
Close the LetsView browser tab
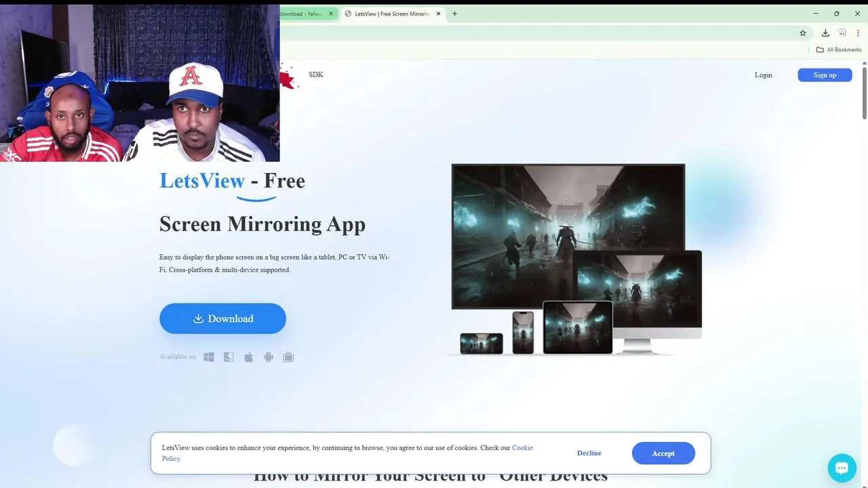(439, 14)
